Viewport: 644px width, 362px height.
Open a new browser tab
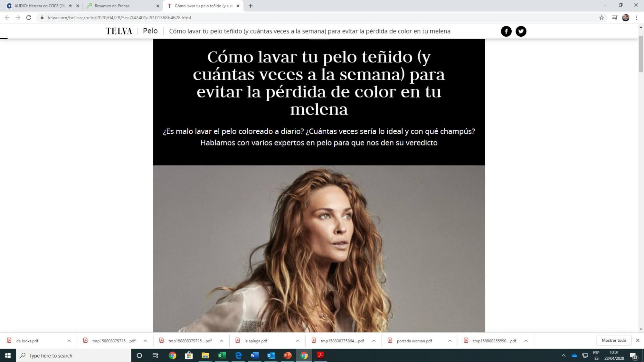(251, 6)
